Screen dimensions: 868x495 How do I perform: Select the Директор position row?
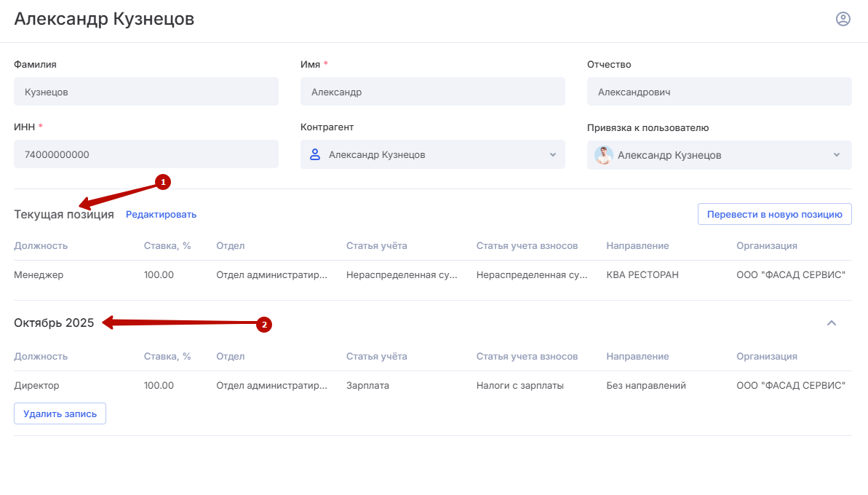[36, 386]
